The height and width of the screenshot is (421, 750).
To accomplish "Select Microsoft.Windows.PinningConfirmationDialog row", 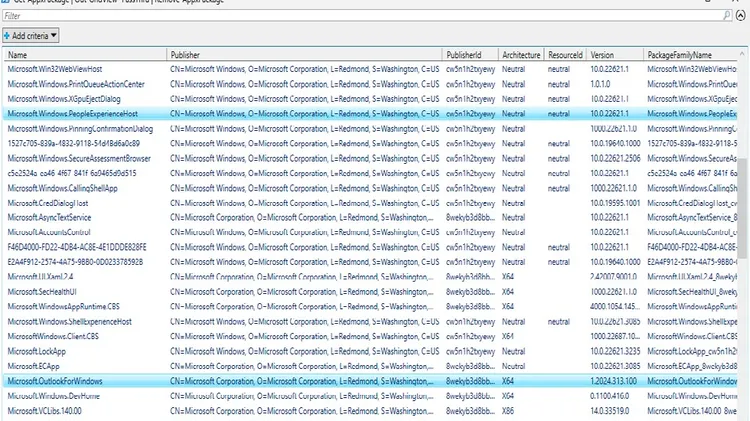I will (x=371, y=129).
